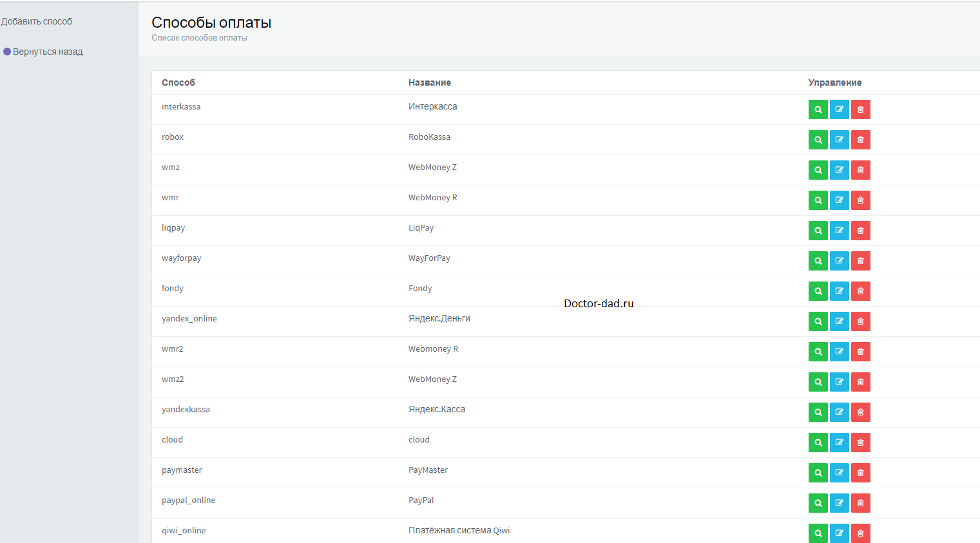Delete the wayforpay payment method
Viewport: 980px width, 543px height.
(x=861, y=261)
